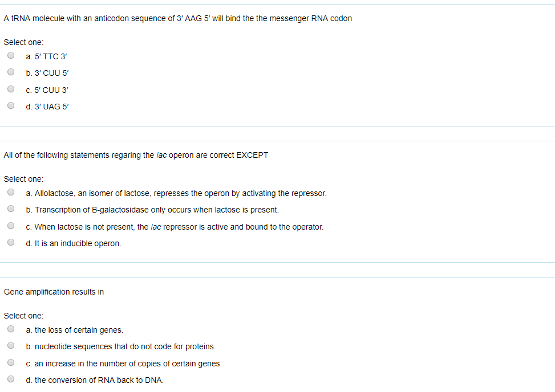Choose answer b about B-galactosidase transcription

coord(10,208)
